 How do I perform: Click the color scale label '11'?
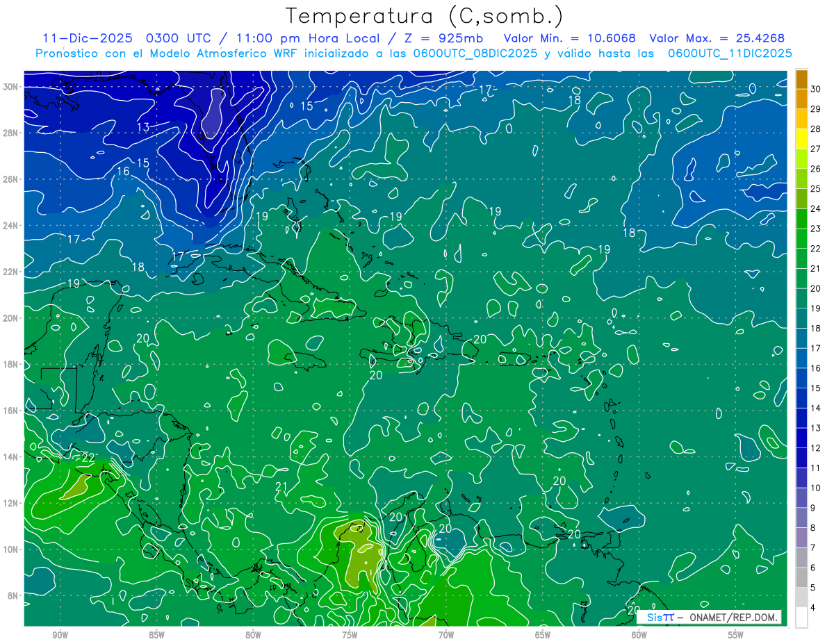tap(816, 468)
